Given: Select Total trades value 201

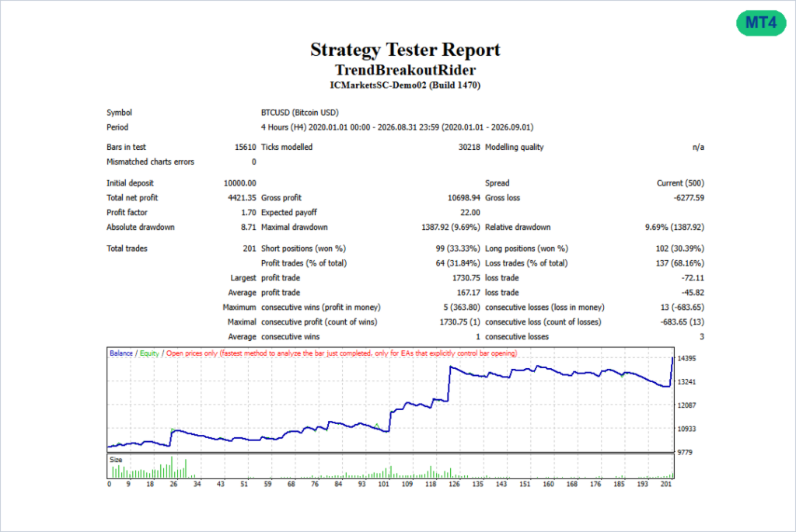Looking at the screenshot, I should point(250,249).
